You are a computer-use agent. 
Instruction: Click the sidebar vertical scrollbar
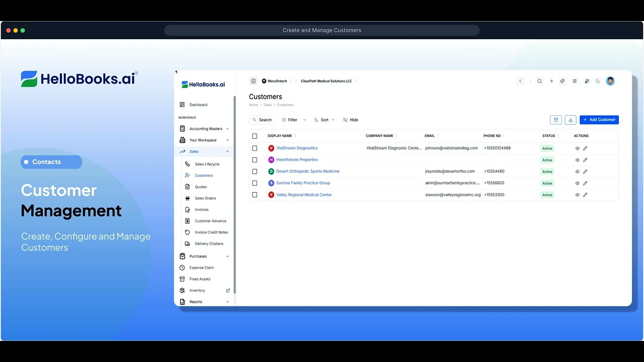tap(235, 195)
